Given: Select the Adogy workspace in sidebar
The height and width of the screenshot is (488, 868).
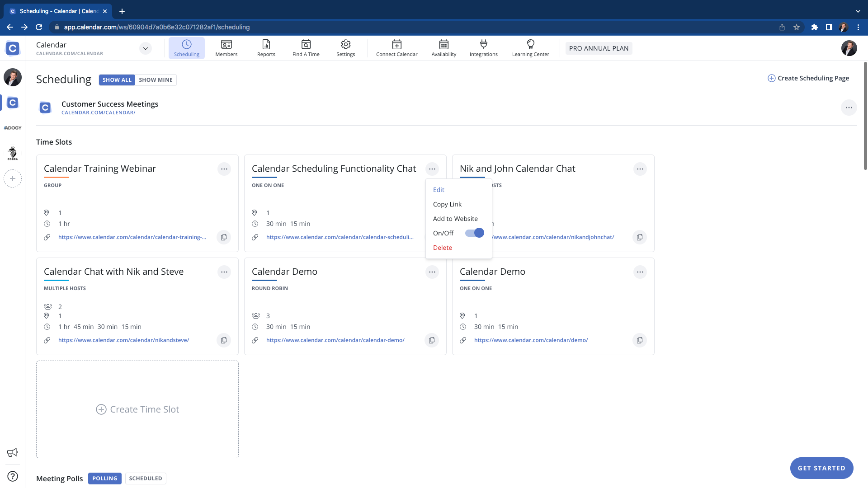Looking at the screenshot, I should point(13,128).
